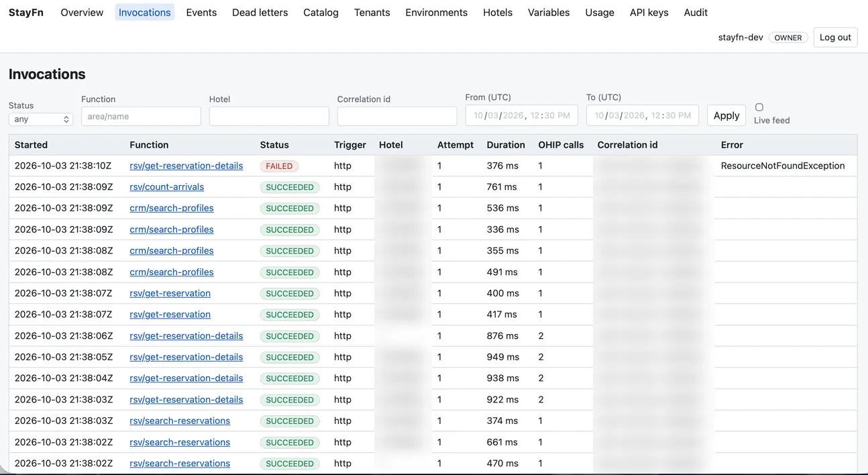Click the Invocations page heading
Viewport: 868px width, 475px height.
click(47, 74)
